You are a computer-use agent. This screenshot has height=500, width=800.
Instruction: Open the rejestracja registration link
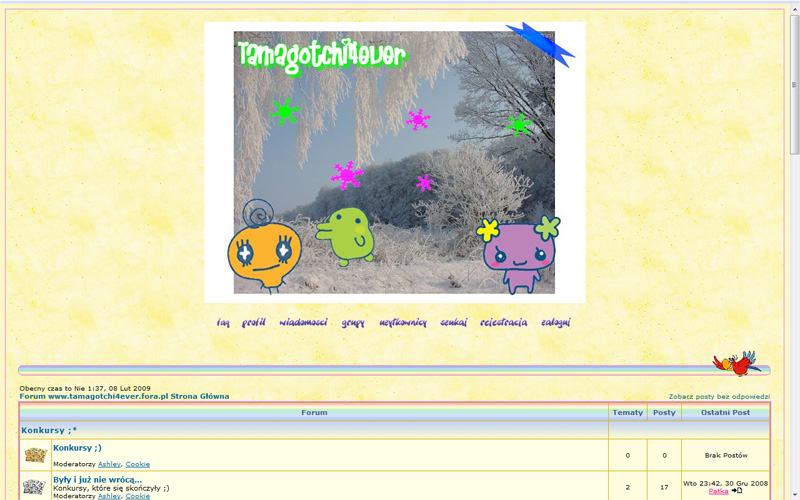click(503, 323)
